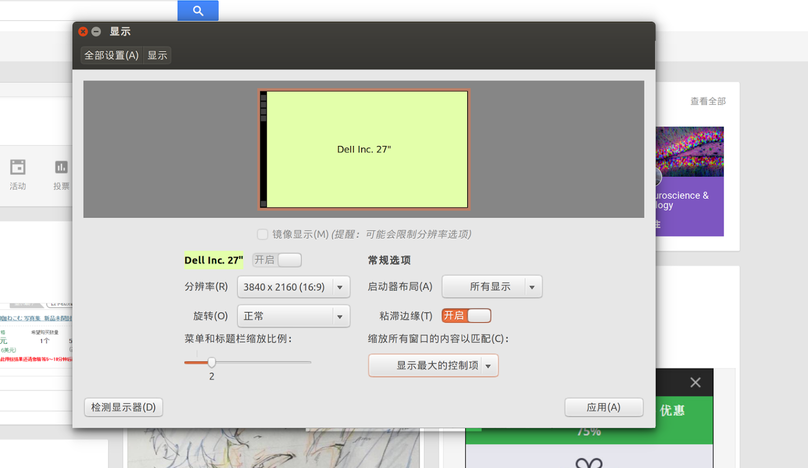This screenshot has width=808, height=468.
Task: Open the 分辨率 3840 x 2160 dropdown
Action: (293, 287)
